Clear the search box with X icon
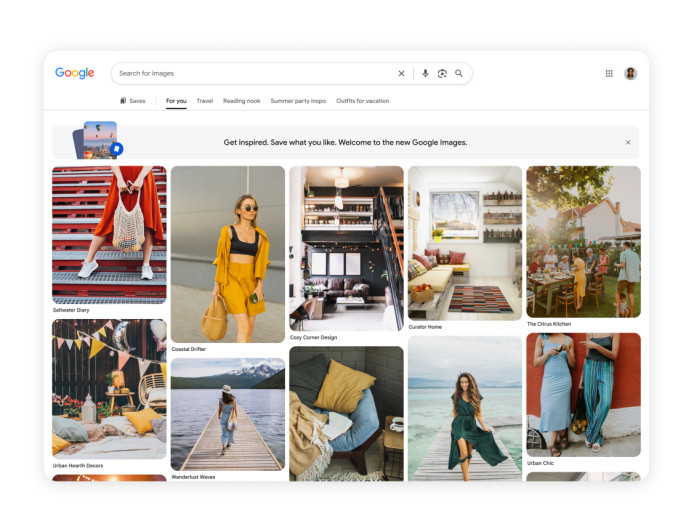The height and width of the screenshot is (532, 694). [401, 73]
